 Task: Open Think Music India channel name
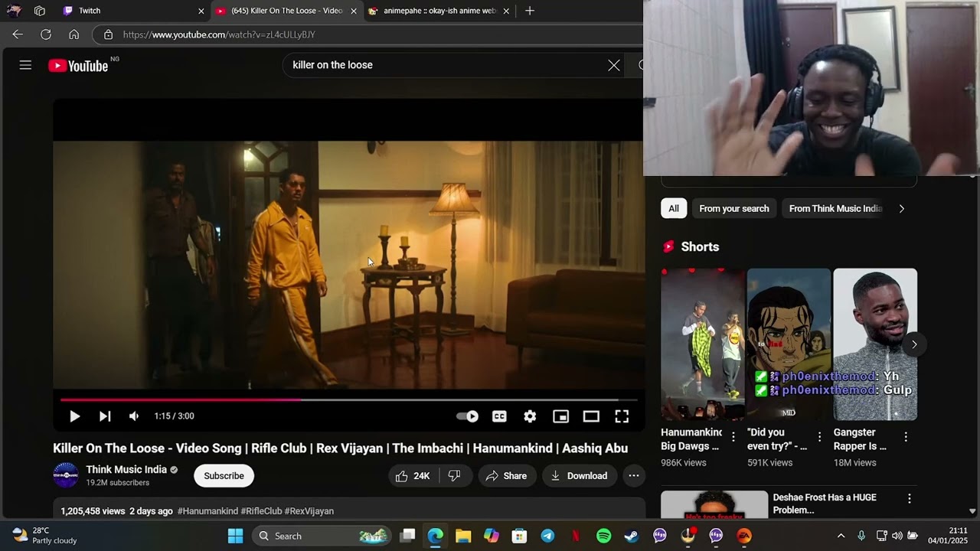tap(126, 470)
